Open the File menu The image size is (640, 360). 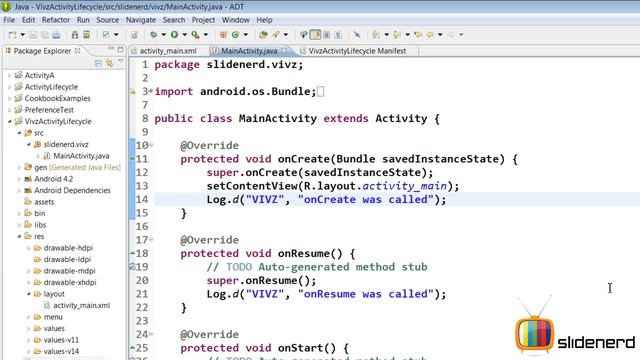click(x=9, y=20)
